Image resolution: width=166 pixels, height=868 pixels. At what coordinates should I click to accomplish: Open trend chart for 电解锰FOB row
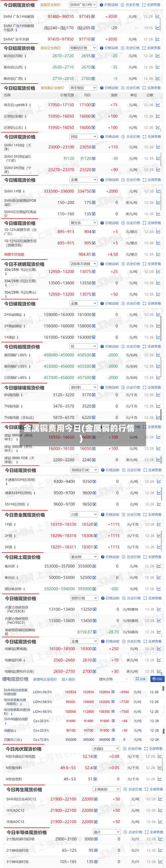(159, 660)
